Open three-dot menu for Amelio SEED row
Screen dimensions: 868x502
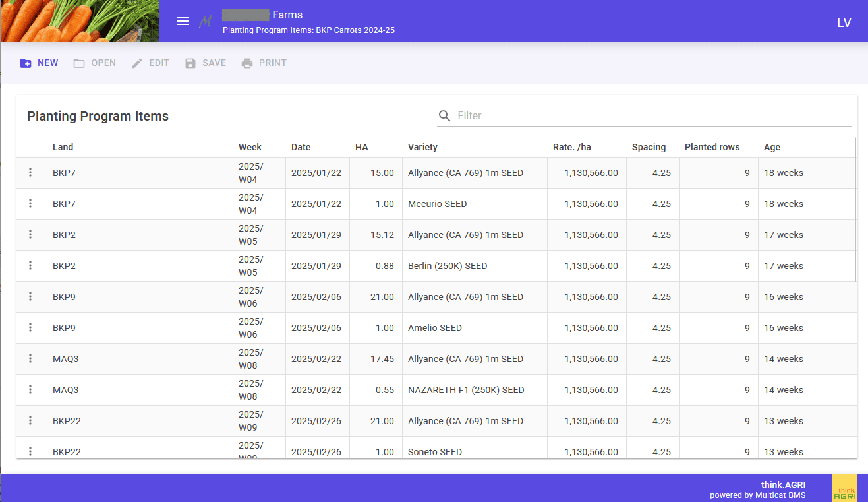(x=30, y=328)
